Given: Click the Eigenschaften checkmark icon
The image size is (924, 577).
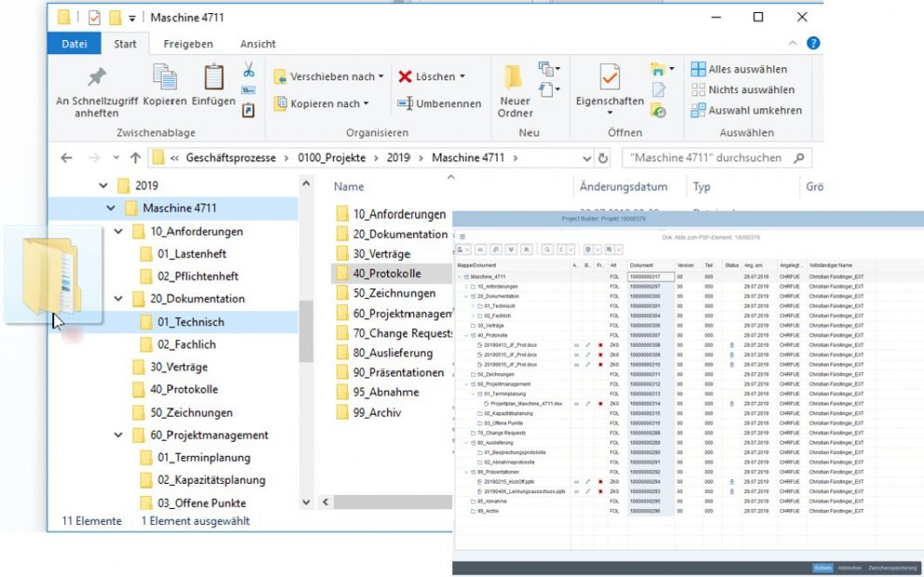Looking at the screenshot, I should point(610,77).
